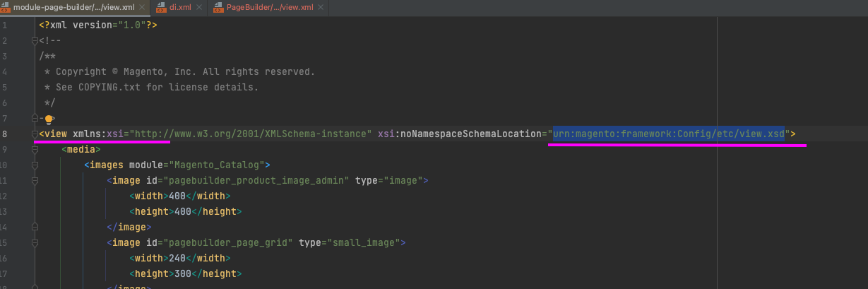Click the selected urn:magento:framework:Config/etc/view.xsd text
This screenshot has width=868, height=289.
click(x=669, y=134)
